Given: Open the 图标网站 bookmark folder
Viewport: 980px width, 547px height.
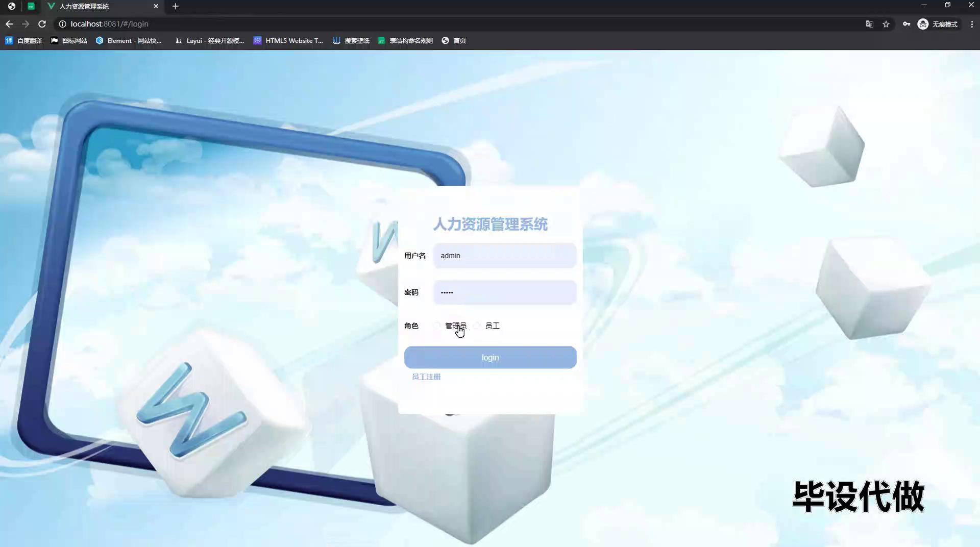Looking at the screenshot, I should [x=69, y=40].
